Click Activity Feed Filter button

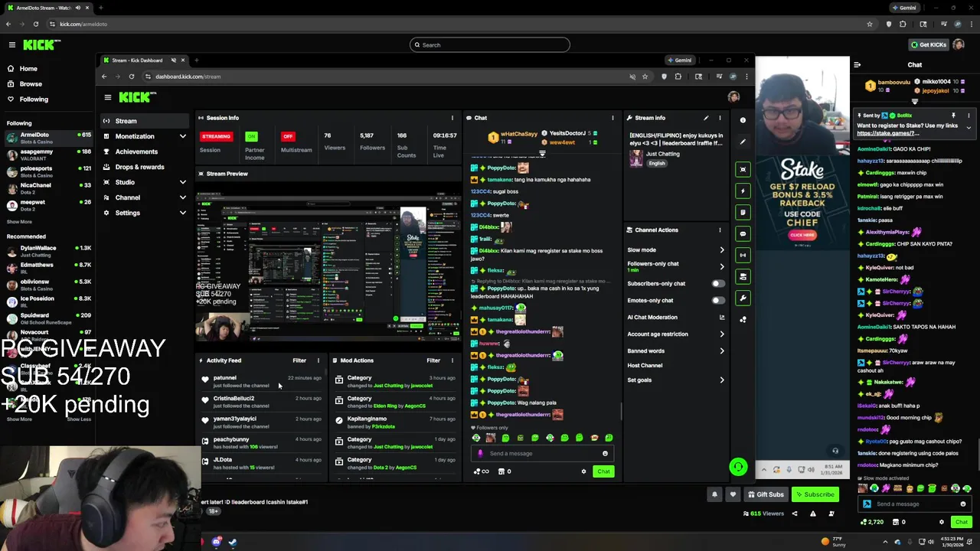299,360
